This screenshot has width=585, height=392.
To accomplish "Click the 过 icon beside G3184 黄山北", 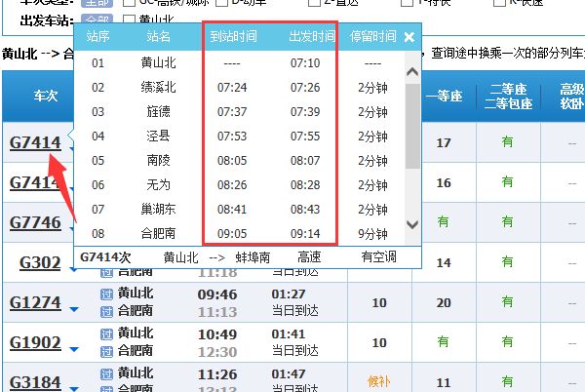I will pos(106,374).
